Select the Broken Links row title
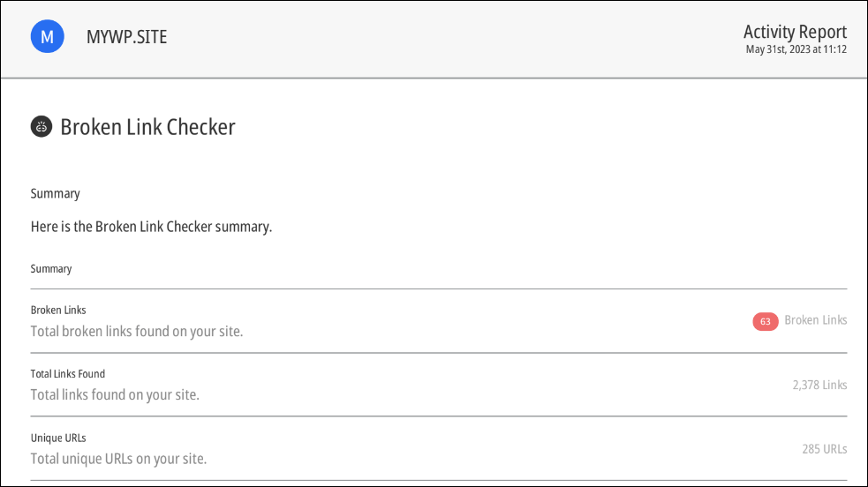Viewport: 868px width, 487px height. [x=58, y=311]
